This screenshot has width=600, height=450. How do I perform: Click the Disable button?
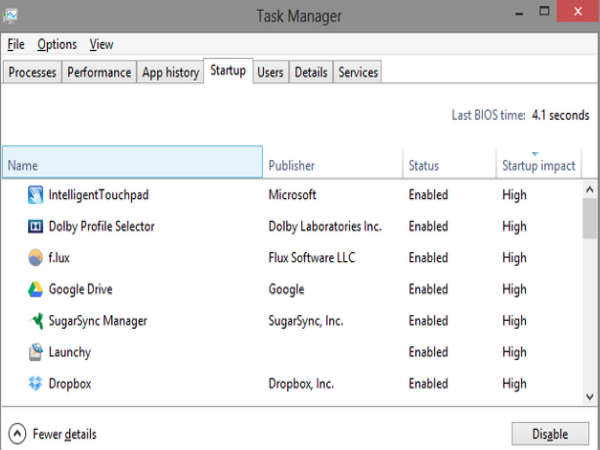[x=550, y=434]
